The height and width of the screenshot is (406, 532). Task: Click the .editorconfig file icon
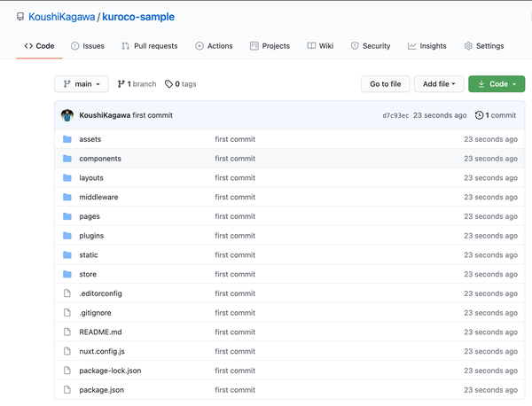tap(67, 293)
